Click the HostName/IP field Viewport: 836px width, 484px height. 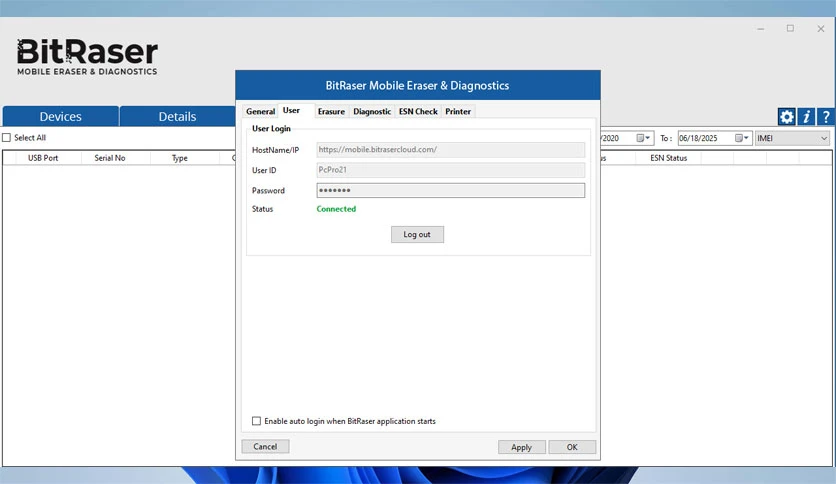[x=451, y=150]
